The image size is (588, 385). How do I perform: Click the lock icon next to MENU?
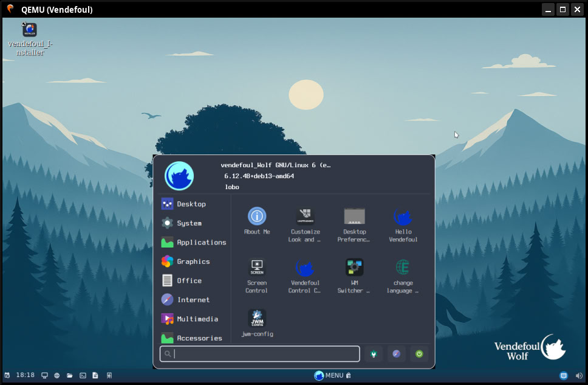click(x=349, y=375)
